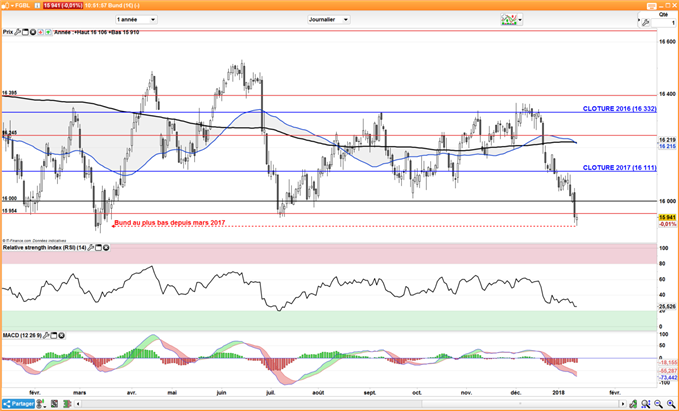Click the detach window icon in title bar

pyautogui.click(x=652, y=6)
